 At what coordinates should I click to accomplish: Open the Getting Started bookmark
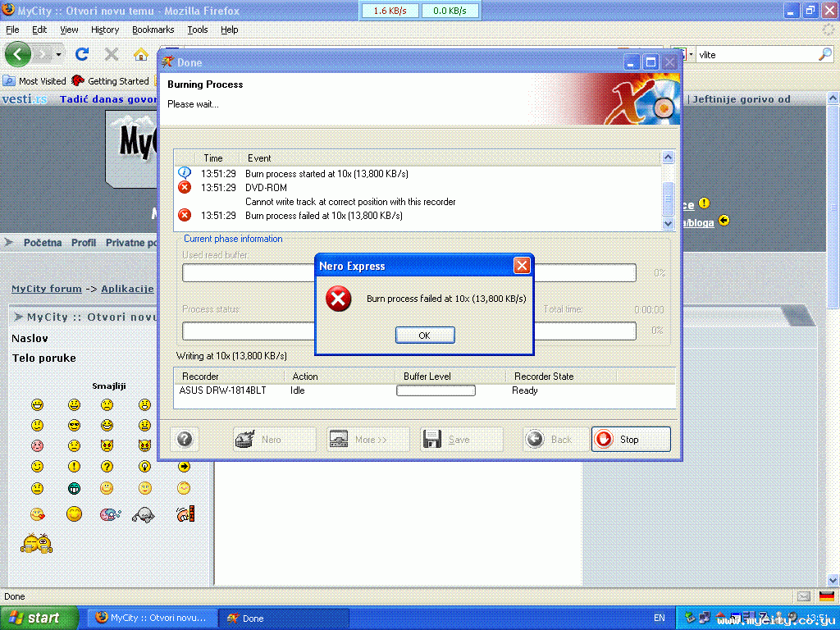click(x=110, y=81)
